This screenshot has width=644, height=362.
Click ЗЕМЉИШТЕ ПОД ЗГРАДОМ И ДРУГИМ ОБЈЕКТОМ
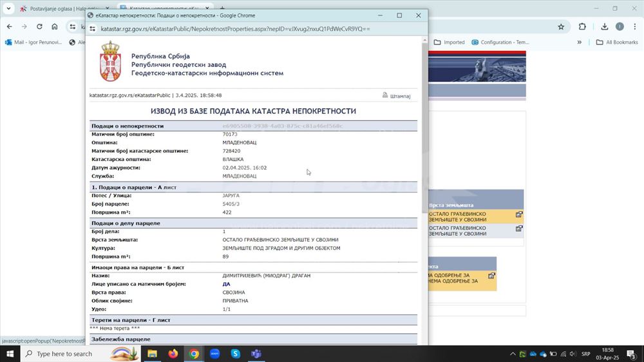(281, 248)
